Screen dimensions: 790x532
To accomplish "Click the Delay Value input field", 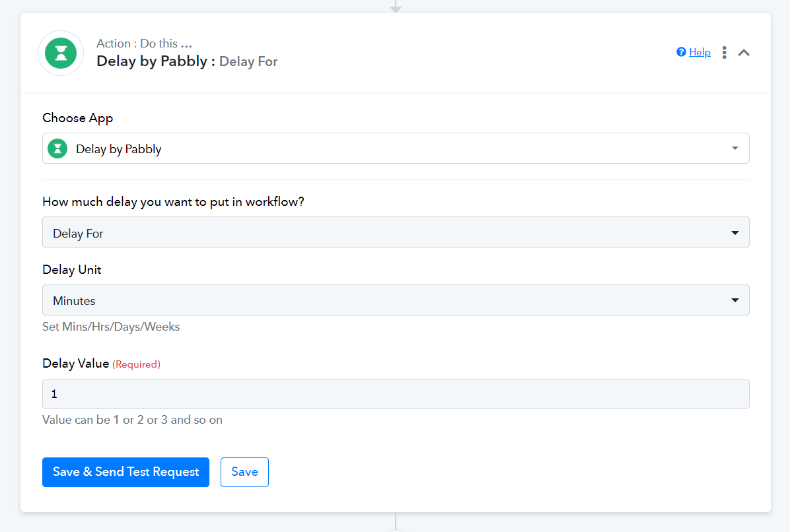I will point(396,393).
